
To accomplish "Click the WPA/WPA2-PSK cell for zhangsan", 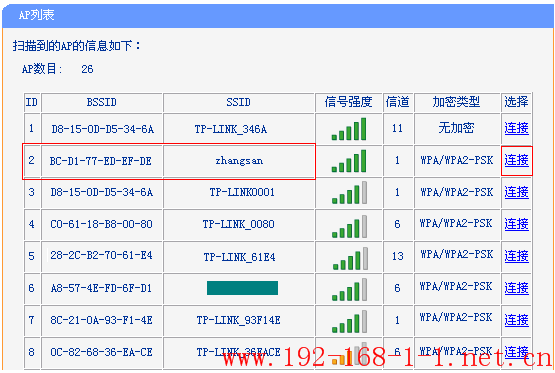I will (457, 160).
